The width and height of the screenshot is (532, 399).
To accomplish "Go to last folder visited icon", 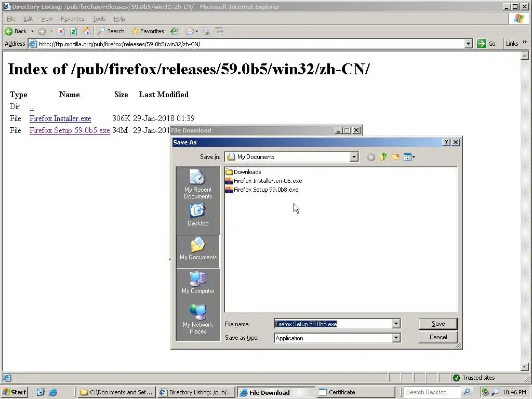I will 371,157.
